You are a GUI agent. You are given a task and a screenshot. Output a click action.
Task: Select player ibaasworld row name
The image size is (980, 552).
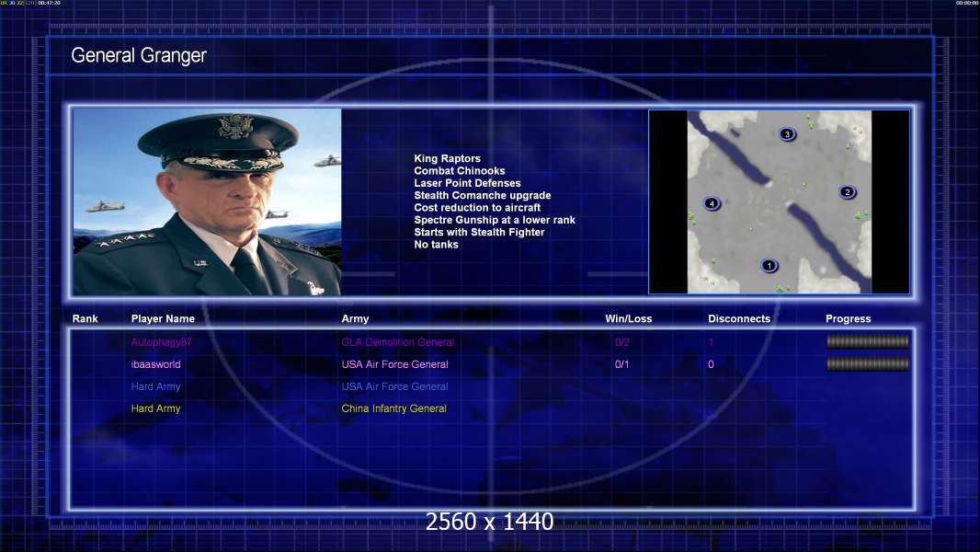point(155,364)
